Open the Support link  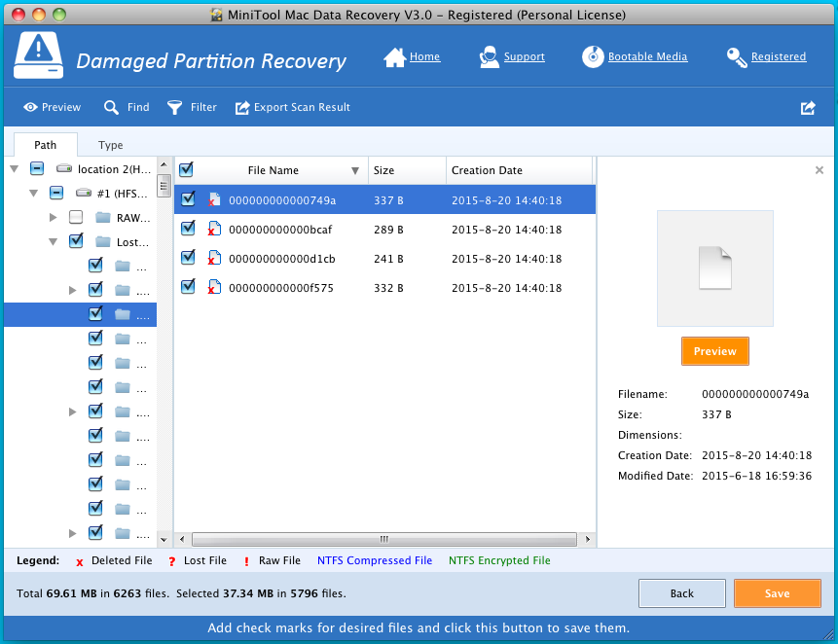(x=524, y=56)
